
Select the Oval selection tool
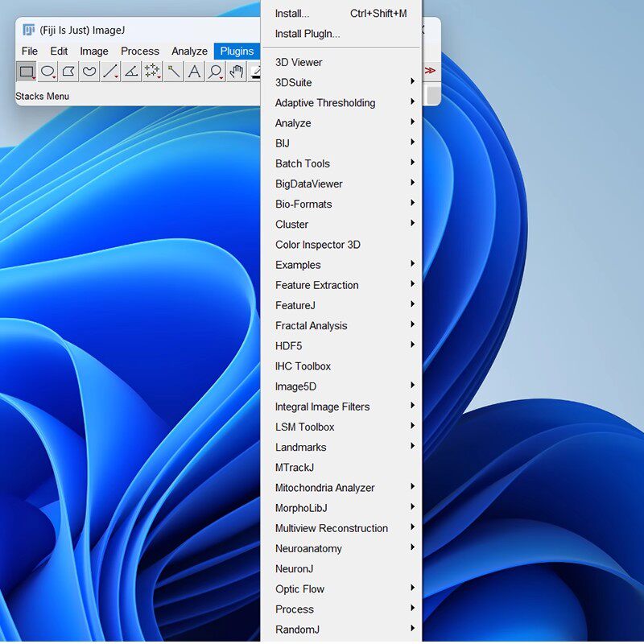(47, 72)
